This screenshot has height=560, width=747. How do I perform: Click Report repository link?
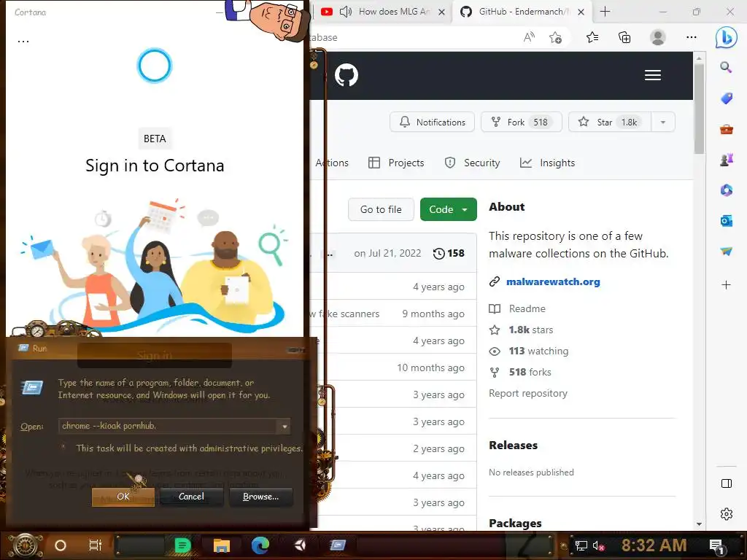coord(528,393)
